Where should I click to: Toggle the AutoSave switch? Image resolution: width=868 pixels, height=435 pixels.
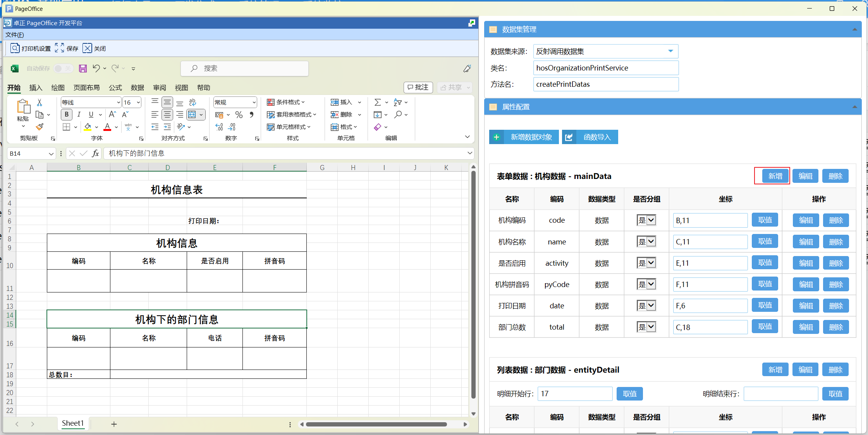63,69
